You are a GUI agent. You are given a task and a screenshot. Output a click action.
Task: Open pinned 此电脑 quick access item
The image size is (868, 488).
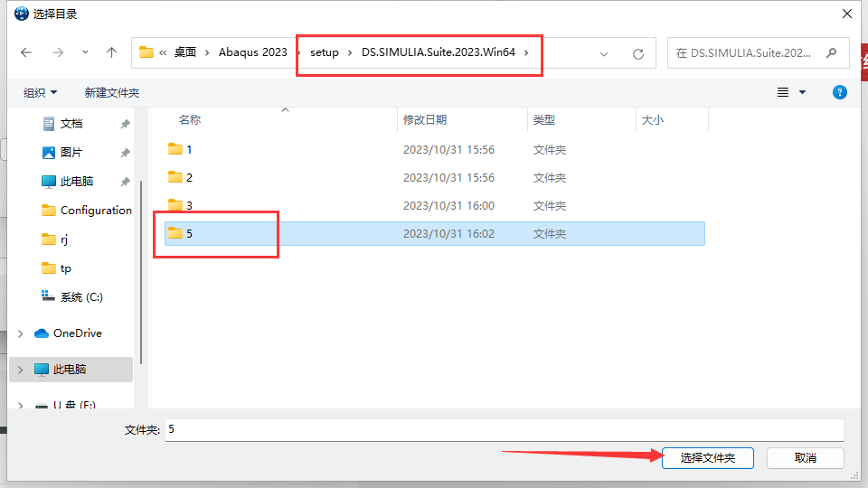(x=76, y=182)
